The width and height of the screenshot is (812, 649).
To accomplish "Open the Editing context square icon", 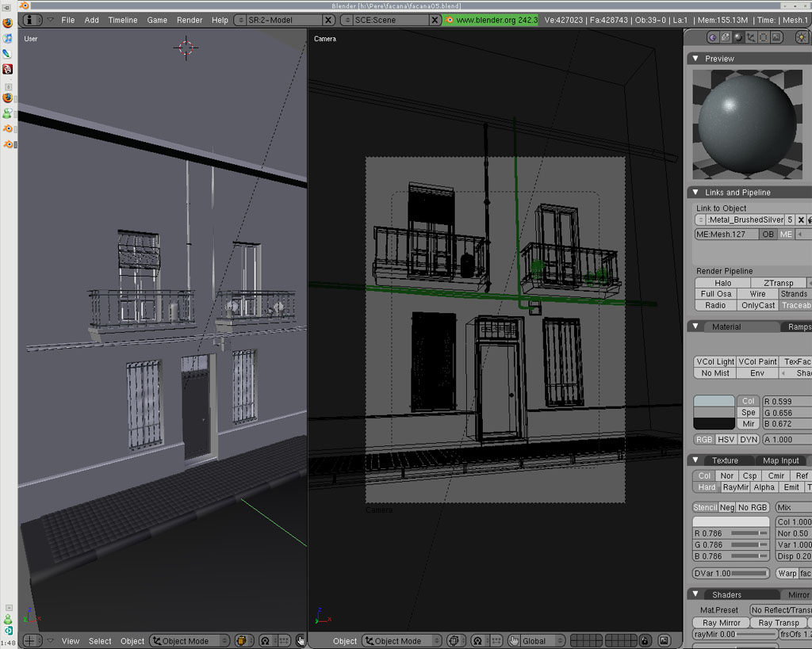I will [x=764, y=37].
